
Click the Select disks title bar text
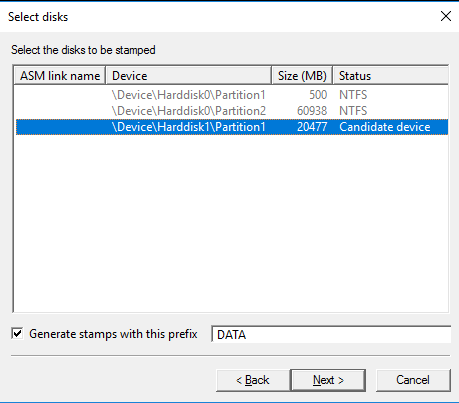click(38, 17)
